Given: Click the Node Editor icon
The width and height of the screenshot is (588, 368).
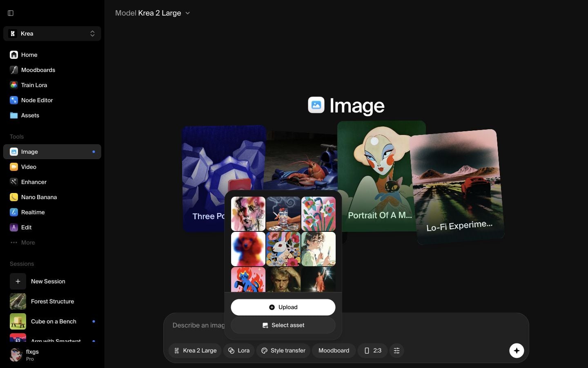Looking at the screenshot, I should click(x=14, y=100).
